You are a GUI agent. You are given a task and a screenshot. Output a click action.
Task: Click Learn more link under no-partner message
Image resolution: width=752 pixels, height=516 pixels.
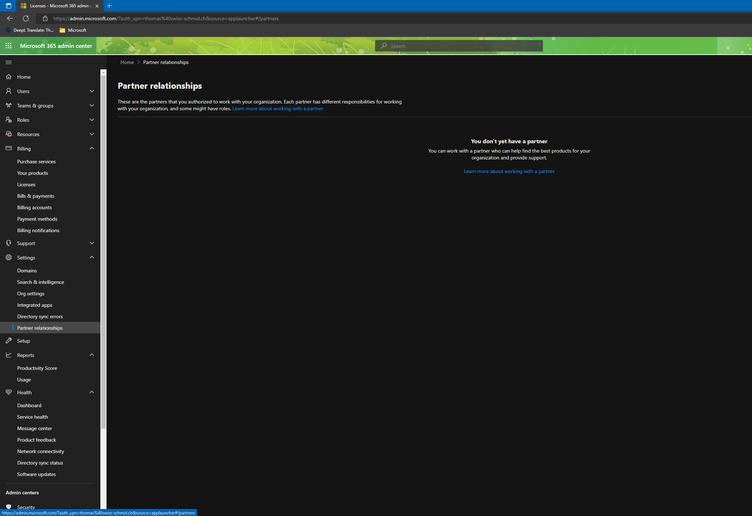coord(509,171)
